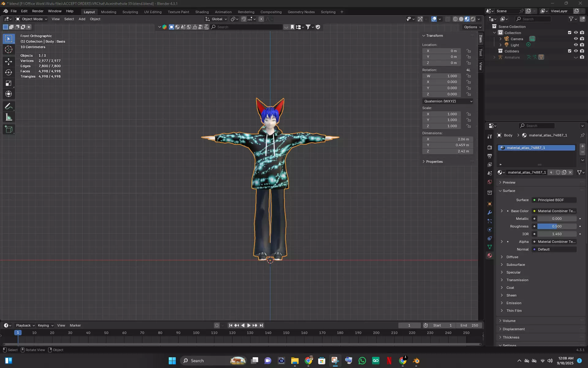This screenshot has height=368, width=588.
Task: Switch to the Shading workspace tab
Action: coord(202,12)
